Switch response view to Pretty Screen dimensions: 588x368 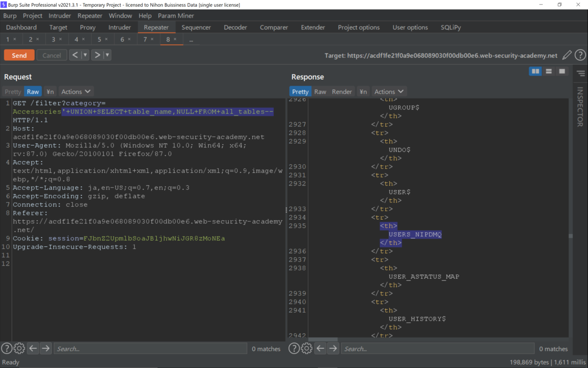(300, 92)
